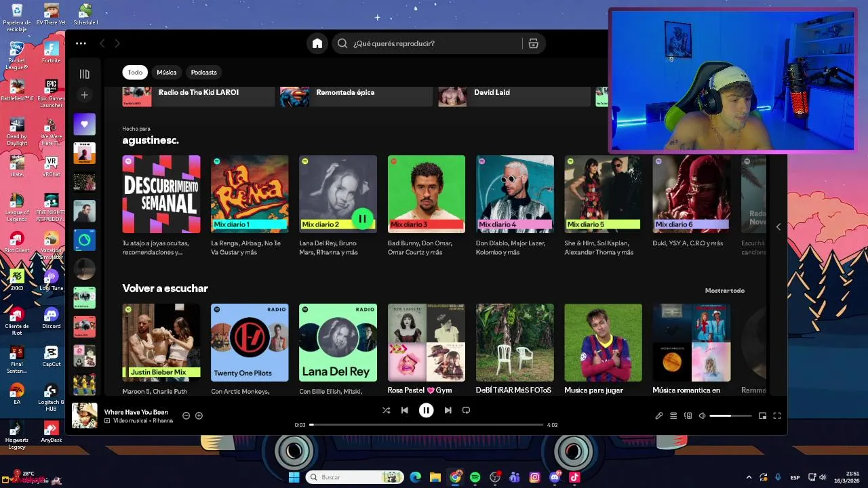Open Mix diario 6 Duki cover
The height and width of the screenshot is (488, 868).
tap(692, 194)
